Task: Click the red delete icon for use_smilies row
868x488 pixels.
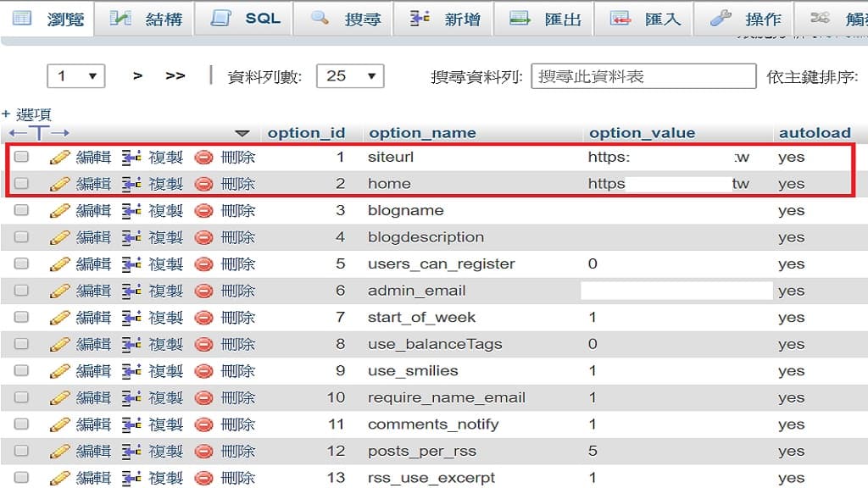Action: [203, 371]
